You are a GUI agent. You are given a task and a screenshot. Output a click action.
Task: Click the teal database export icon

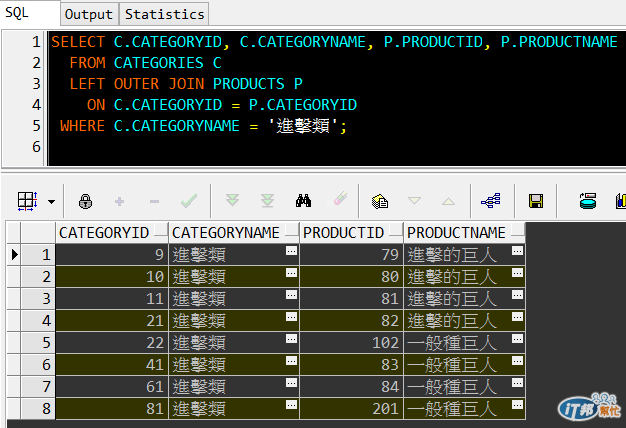tap(588, 200)
